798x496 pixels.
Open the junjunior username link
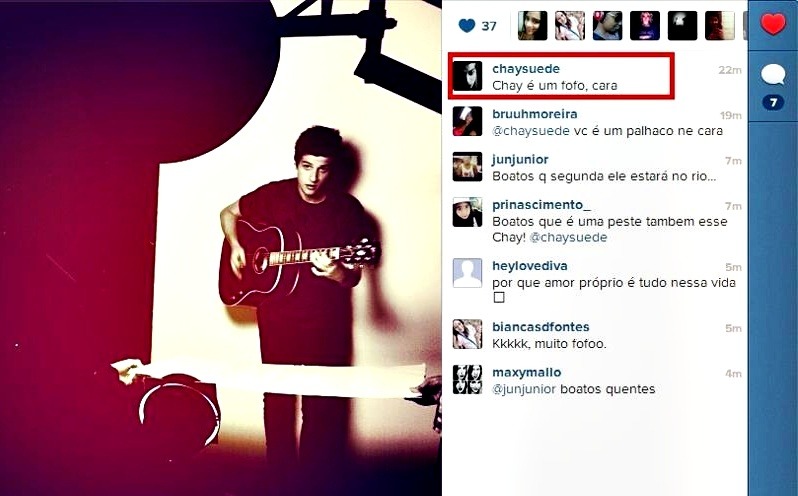(x=520, y=160)
